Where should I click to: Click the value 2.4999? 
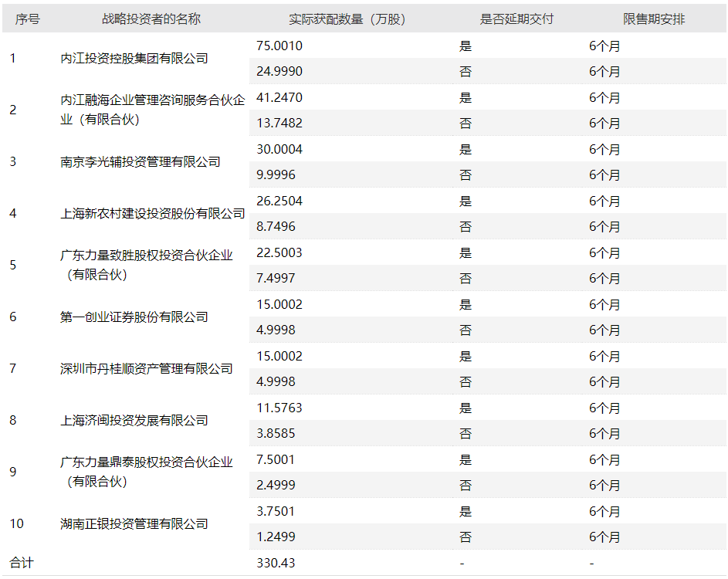(x=276, y=486)
